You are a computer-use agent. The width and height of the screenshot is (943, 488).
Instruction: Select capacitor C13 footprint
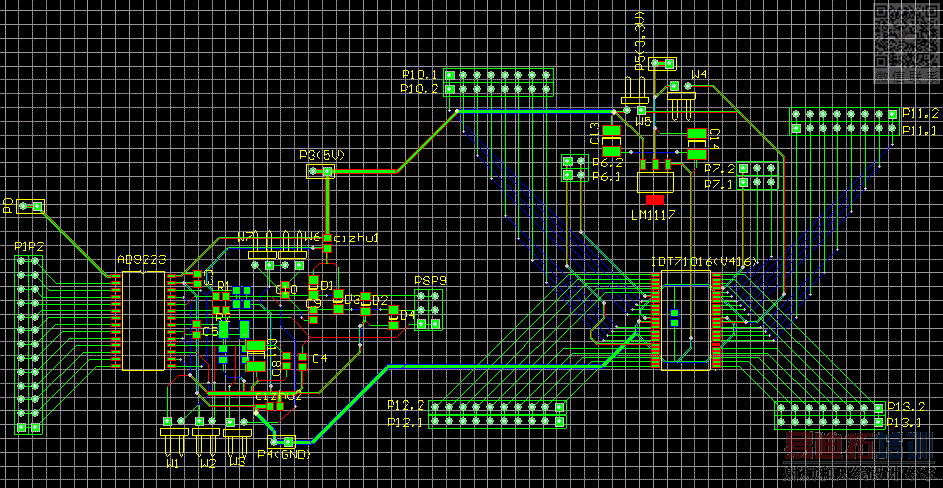click(x=612, y=141)
